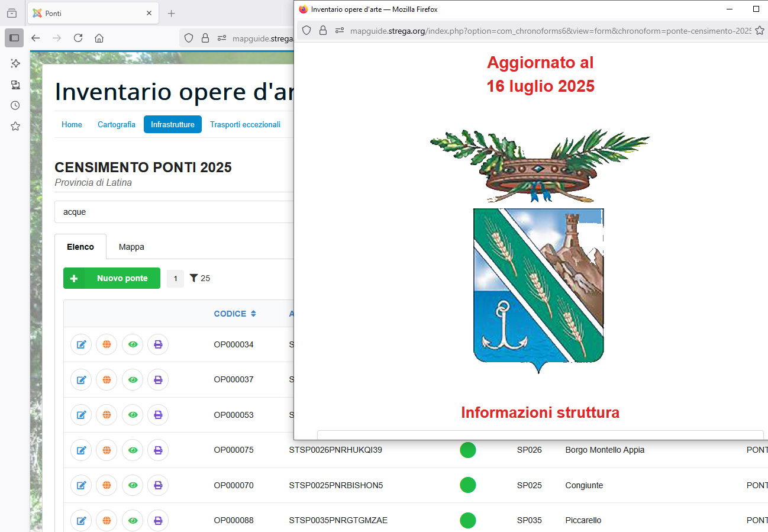This screenshot has height=532, width=768.
Task: Open Cartografia menu item
Action: point(117,124)
